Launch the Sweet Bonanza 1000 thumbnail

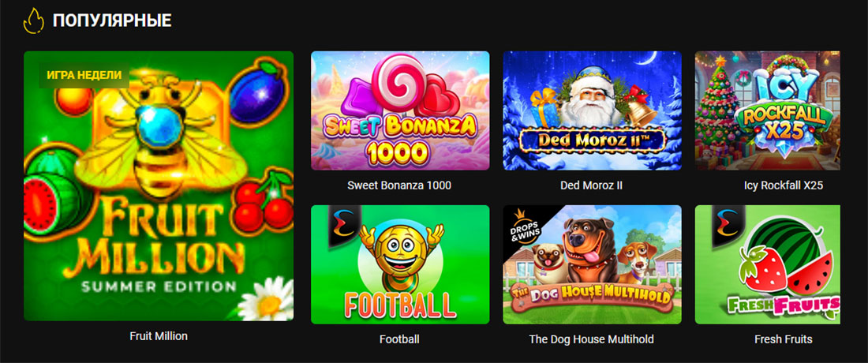(x=400, y=110)
